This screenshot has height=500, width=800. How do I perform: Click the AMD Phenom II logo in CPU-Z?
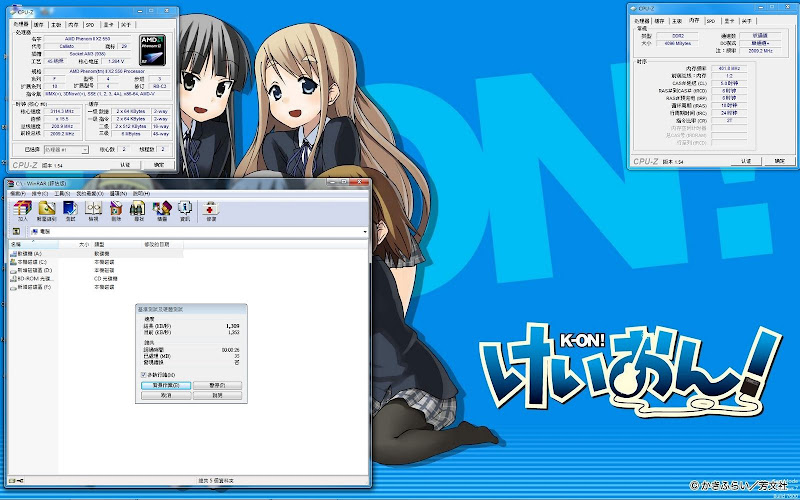click(x=153, y=50)
